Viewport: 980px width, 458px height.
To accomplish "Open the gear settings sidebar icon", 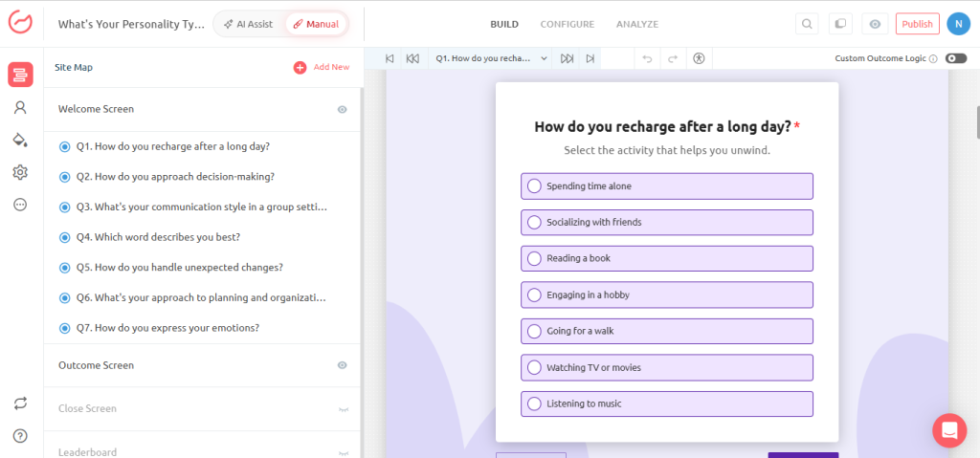I will tap(20, 172).
